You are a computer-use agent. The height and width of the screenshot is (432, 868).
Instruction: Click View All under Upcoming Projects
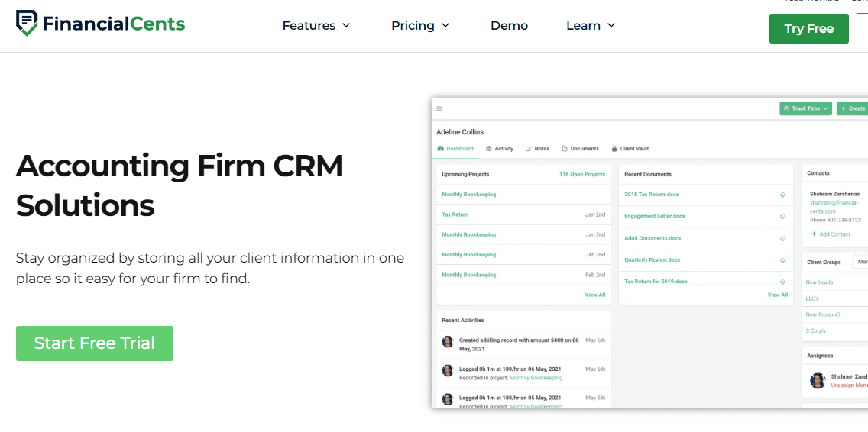(x=595, y=295)
